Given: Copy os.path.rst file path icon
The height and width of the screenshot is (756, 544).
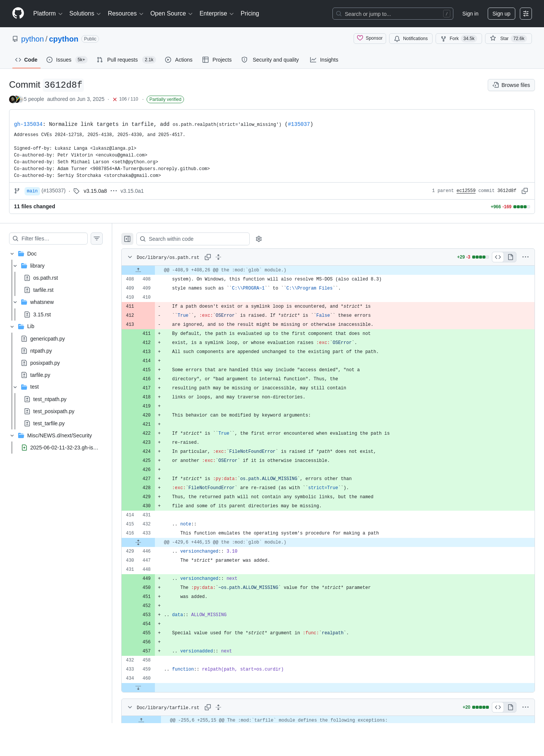Looking at the screenshot, I should click(208, 257).
